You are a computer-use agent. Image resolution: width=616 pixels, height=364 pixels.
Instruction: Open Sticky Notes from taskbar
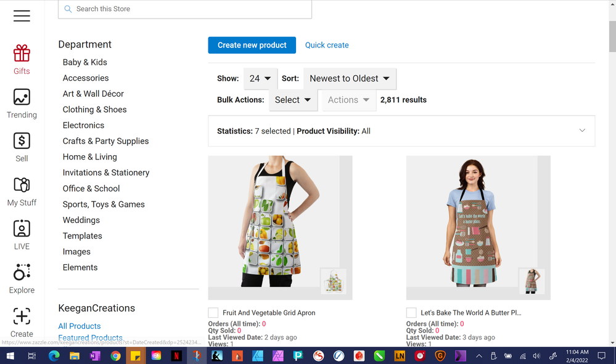[136, 356]
